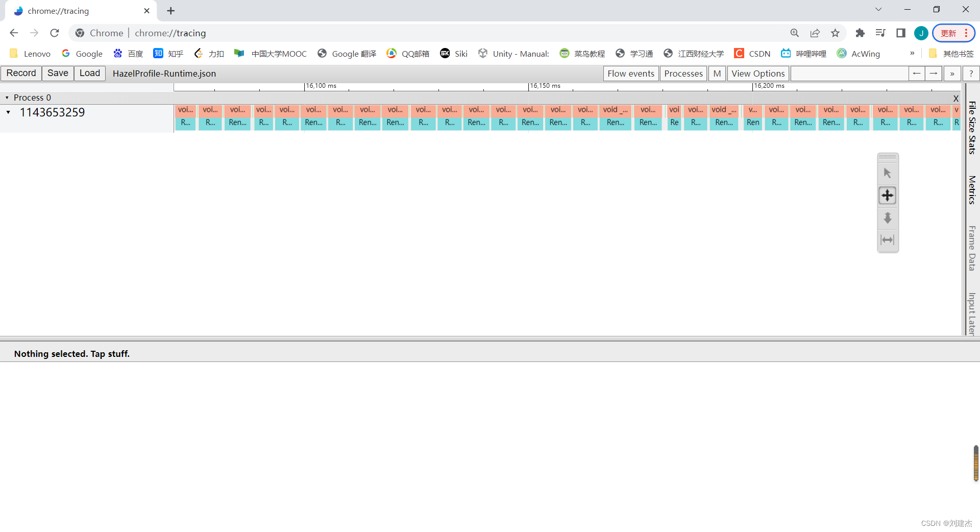Open the Unity - Manual bookmark

514,54
